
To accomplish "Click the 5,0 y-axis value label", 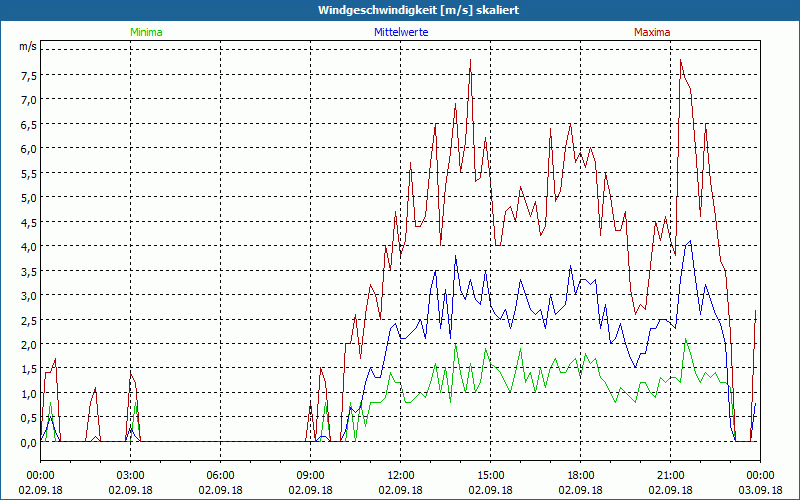I will [27, 197].
